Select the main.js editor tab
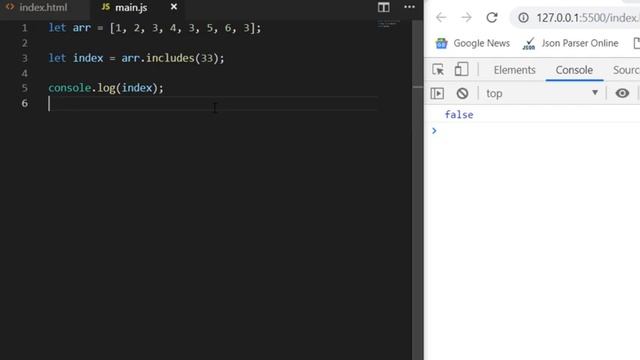Viewport: 640px width, 360px height. tap(131, 7)
